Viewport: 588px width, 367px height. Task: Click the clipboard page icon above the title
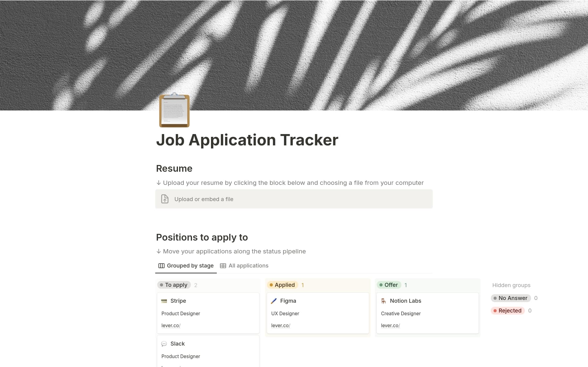click(x=174, y=111)
